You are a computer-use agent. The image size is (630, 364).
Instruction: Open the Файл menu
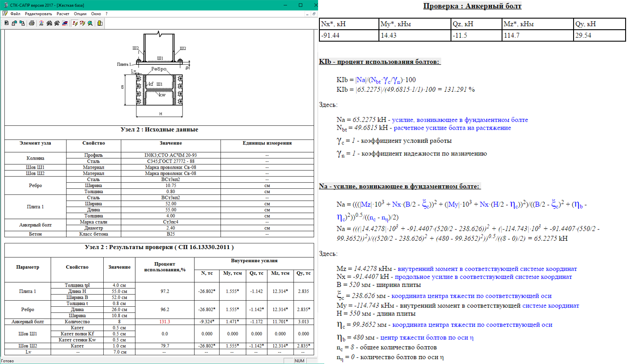(x=15, y=14)
